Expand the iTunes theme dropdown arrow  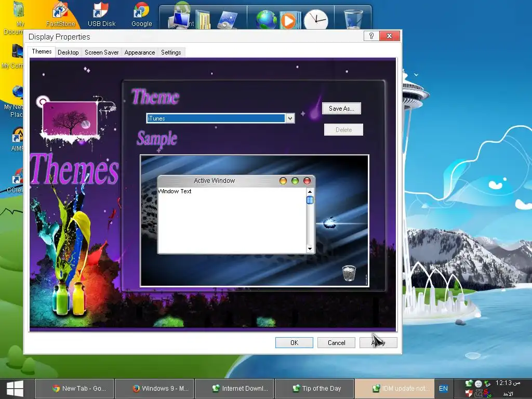tap(290, 118)
